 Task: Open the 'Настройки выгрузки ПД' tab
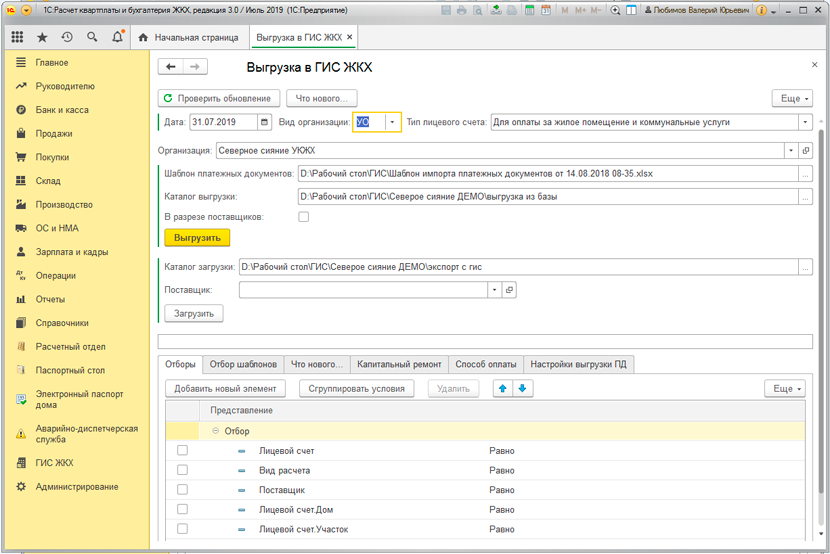(577, 364)
